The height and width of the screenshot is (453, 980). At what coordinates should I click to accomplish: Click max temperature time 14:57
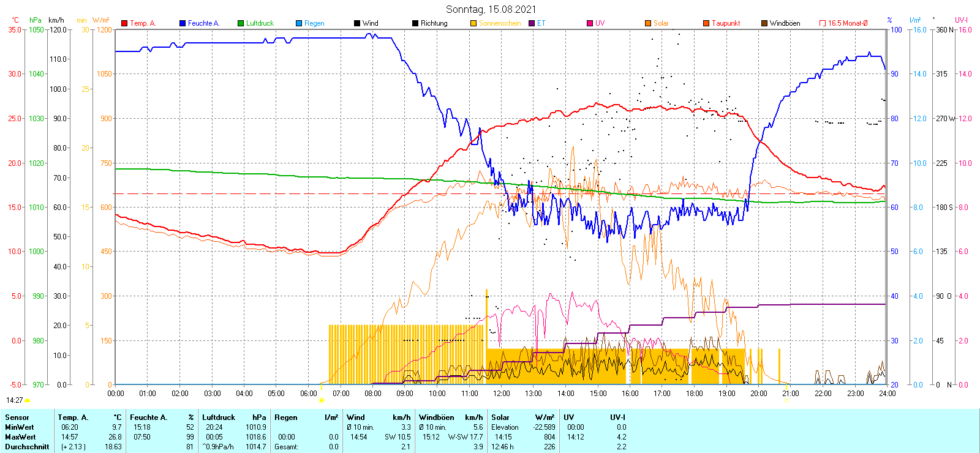tap(70, 437)
